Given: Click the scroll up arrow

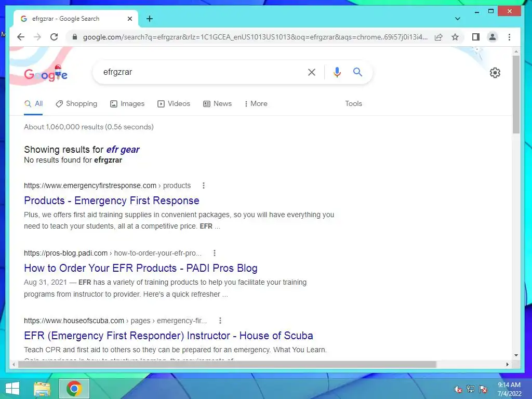Looking at the screenshot, I should (x=516, y=51).
